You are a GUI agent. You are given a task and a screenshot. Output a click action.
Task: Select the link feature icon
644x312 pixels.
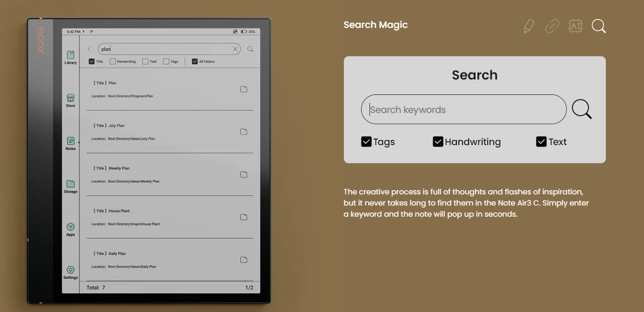click(552, 26)
